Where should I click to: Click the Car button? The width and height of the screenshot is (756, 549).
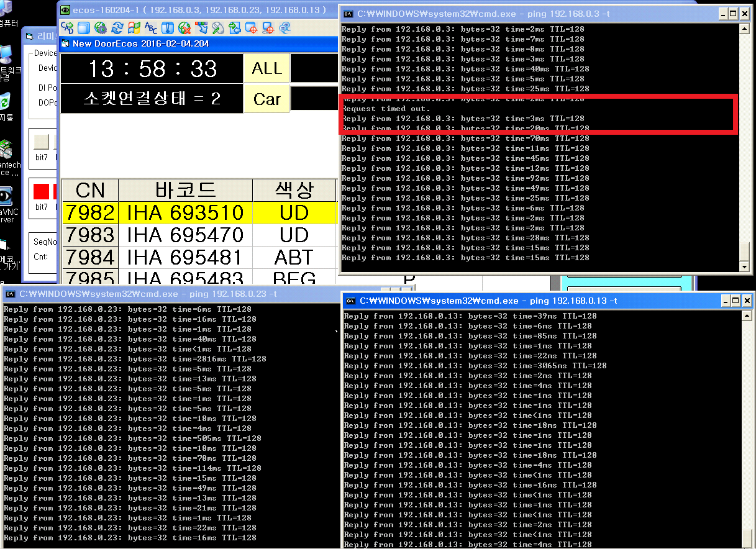click(x=266, y=99)
